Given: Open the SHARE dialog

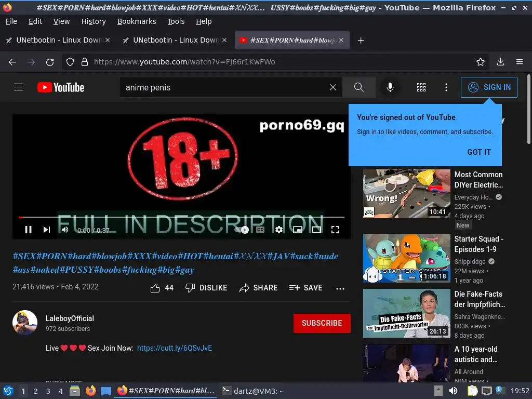Looking at the screenshot, I should tap(258, 288).
